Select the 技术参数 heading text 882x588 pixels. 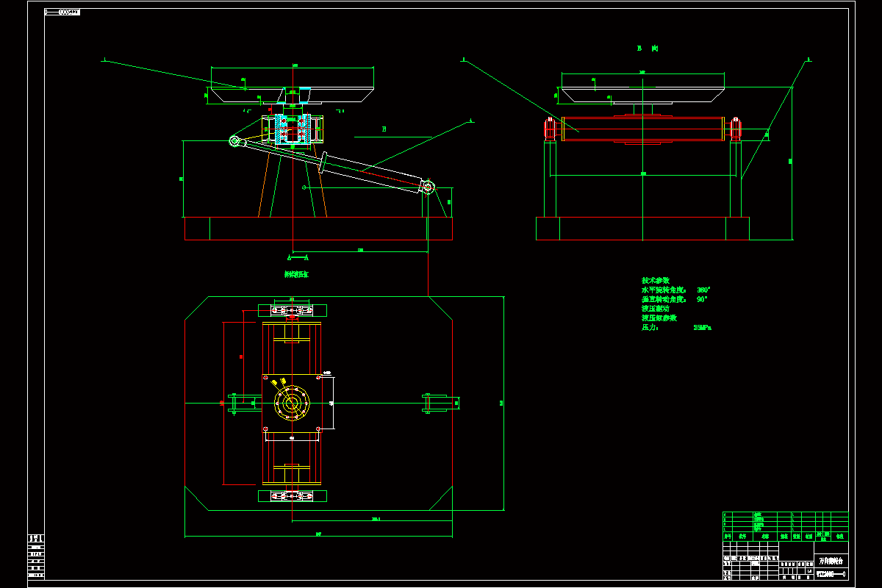coord(656,281)
